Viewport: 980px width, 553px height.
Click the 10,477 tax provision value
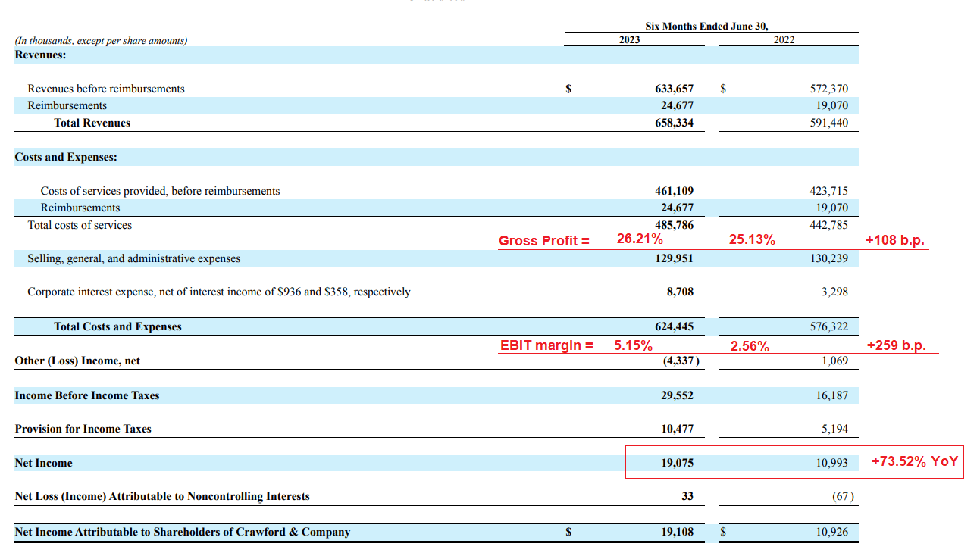pyautogui.click(x=677, y=429)
